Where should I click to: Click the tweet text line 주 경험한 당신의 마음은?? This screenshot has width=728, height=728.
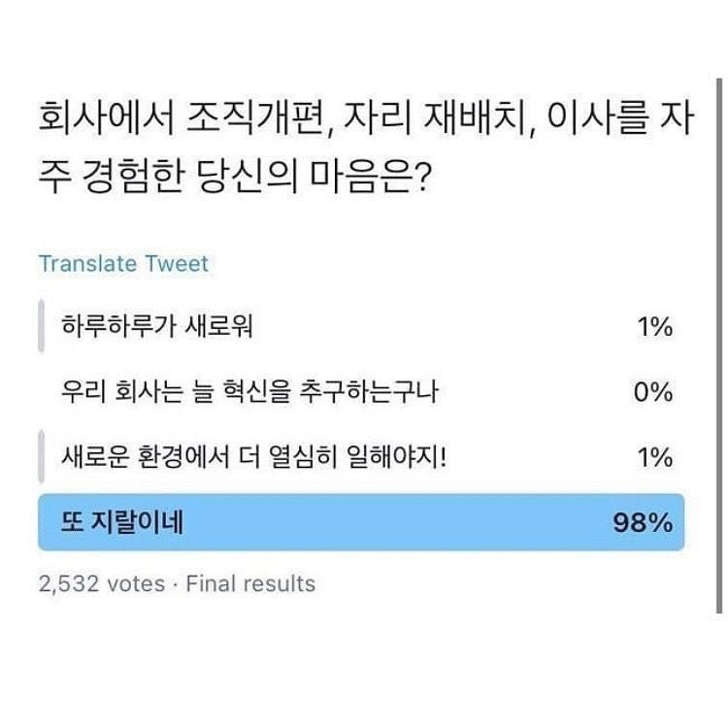tap(236, 176)
